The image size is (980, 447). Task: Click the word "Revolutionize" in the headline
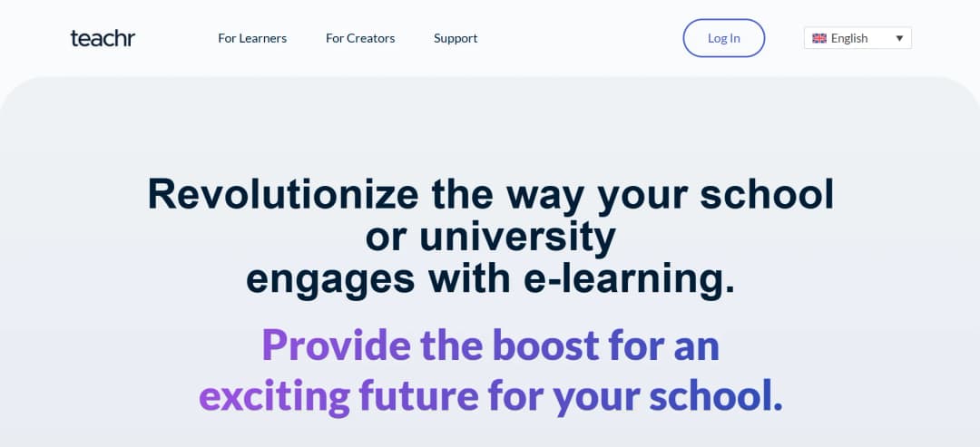pos(283,194)
